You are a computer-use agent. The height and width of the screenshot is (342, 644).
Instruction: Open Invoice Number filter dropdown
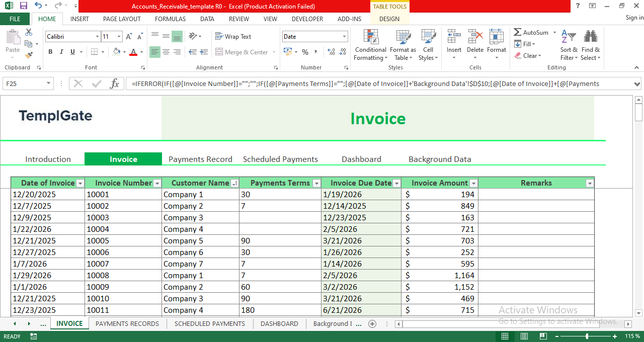tap(157, 184)
